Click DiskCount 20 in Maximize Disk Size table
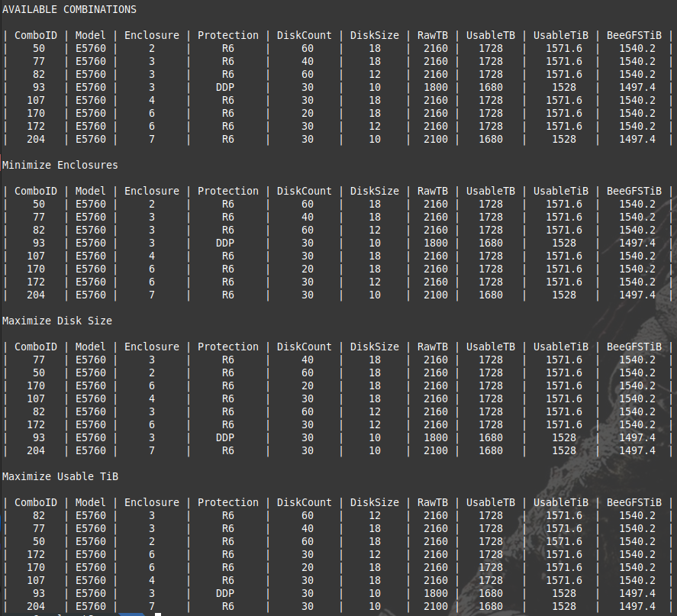Viewport: 677px width, 616px height. coord(308,386)
